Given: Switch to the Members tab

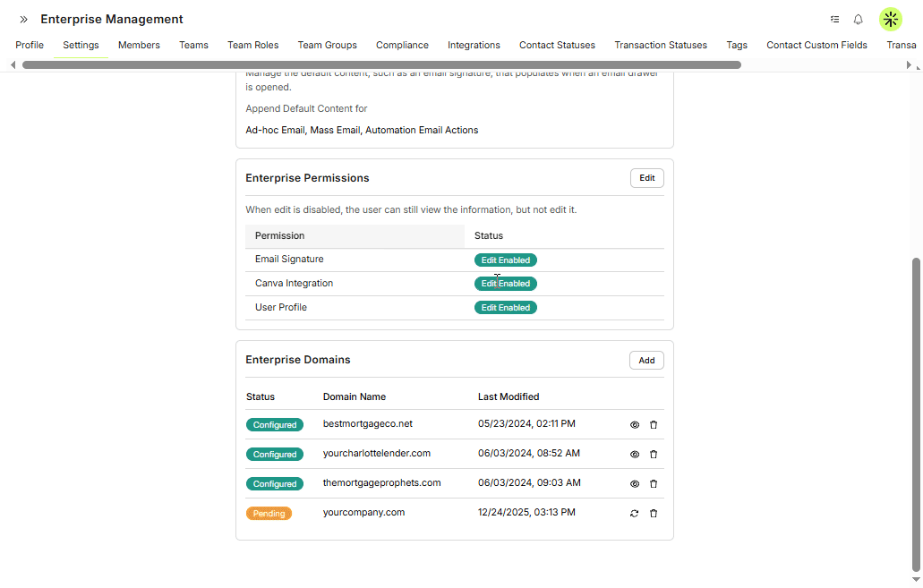Looking at the screenshot, I should click(139, 45).
